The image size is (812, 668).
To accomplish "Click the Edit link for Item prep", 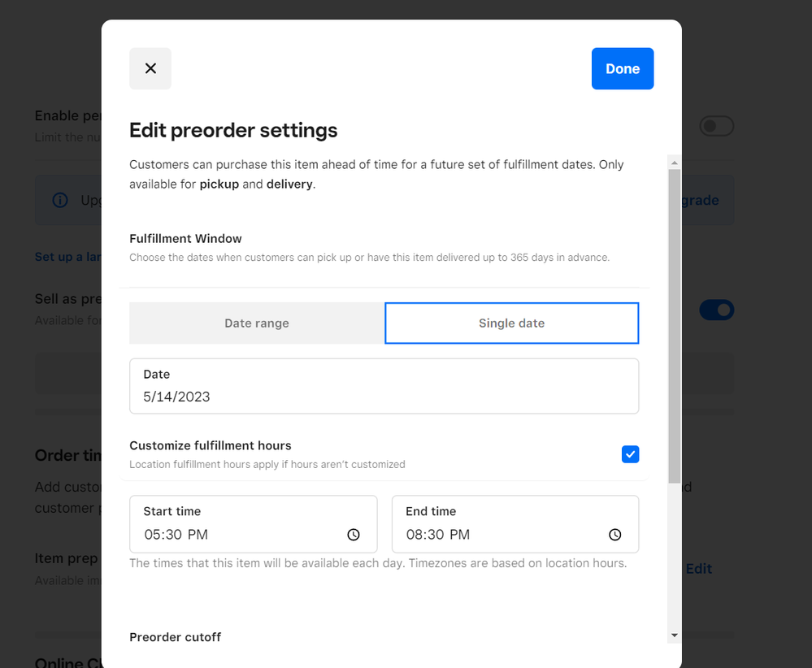I will [699, 569].
